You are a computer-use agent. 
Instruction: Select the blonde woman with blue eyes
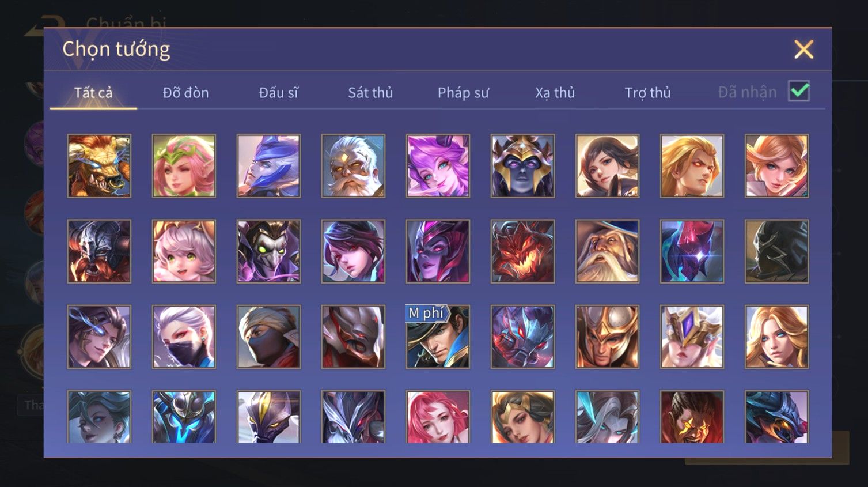pyautogui.click(x=776, y=337)
